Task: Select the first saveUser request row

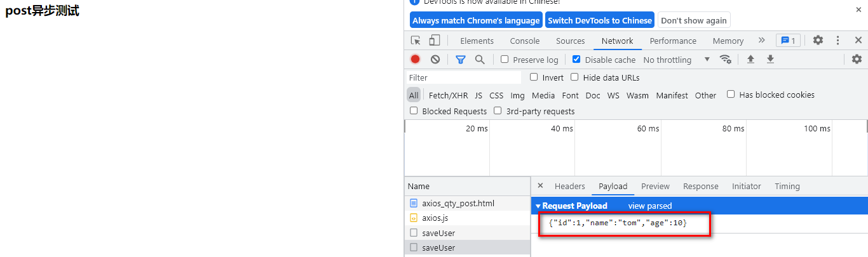Action: 467,233
